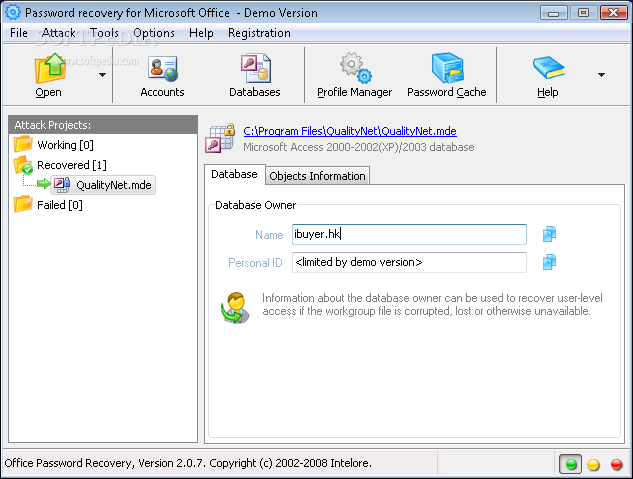The height and width of the screenshot is (479, 633).
Task: Click the Attack Projects panel header
Action: click(x=103, y=125)
